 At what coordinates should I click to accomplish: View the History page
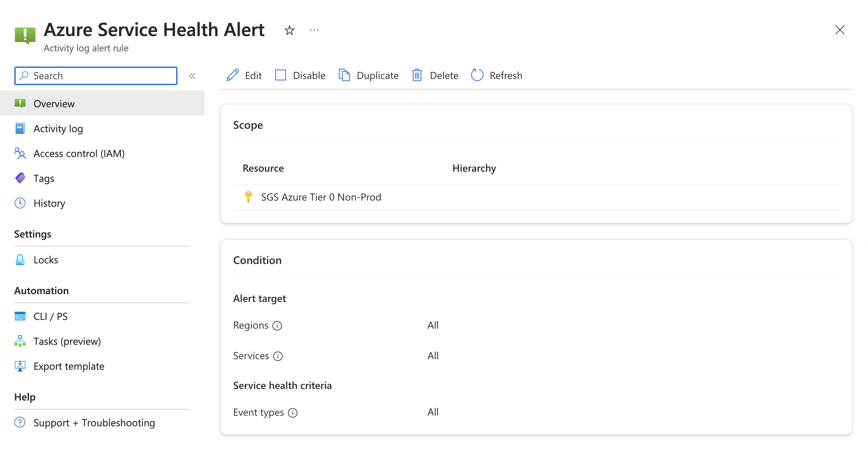pos(49,203)
